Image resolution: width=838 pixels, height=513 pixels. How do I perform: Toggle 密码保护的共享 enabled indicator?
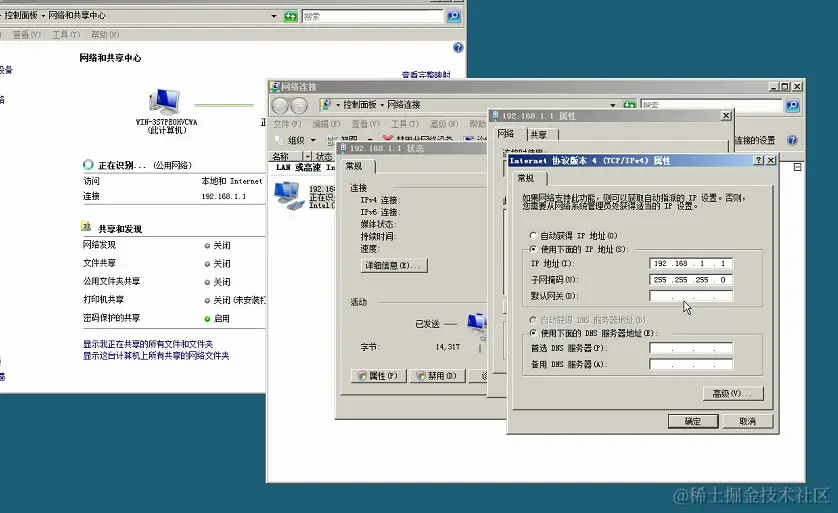tap(207, 318)
